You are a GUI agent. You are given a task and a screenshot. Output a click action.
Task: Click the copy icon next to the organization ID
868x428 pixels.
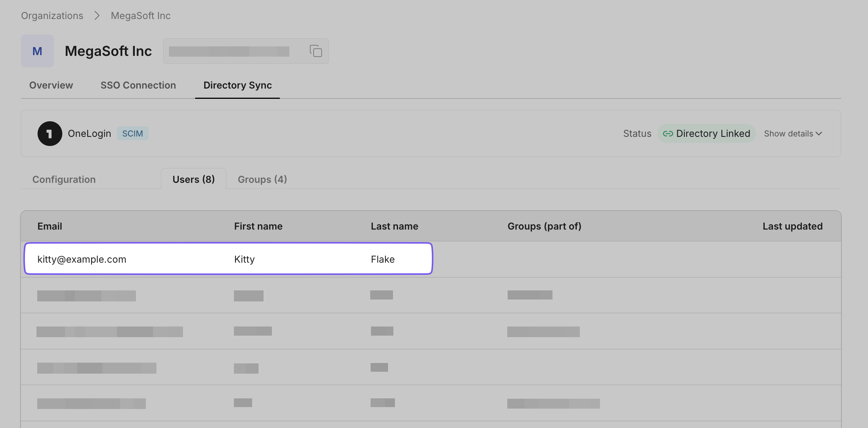(316, 51)
